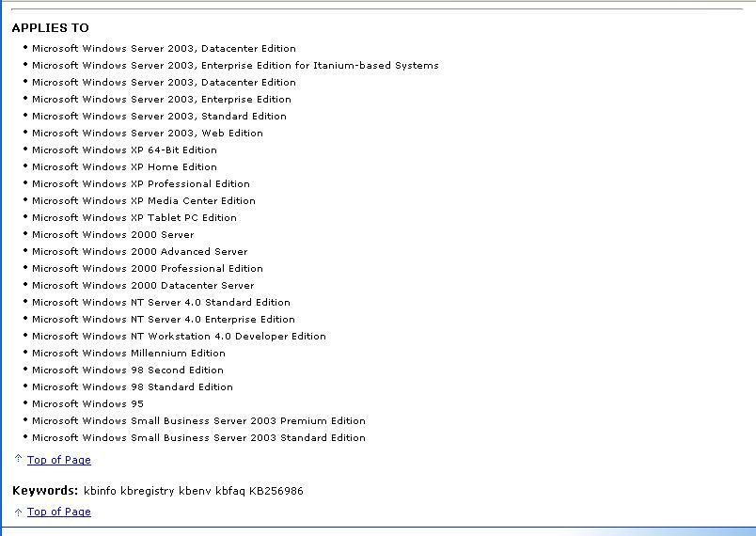Image resolution: width=756 pixels, height=536 pixels.
Task: Click the APPLIES TO heading
Action: (51, 28)
